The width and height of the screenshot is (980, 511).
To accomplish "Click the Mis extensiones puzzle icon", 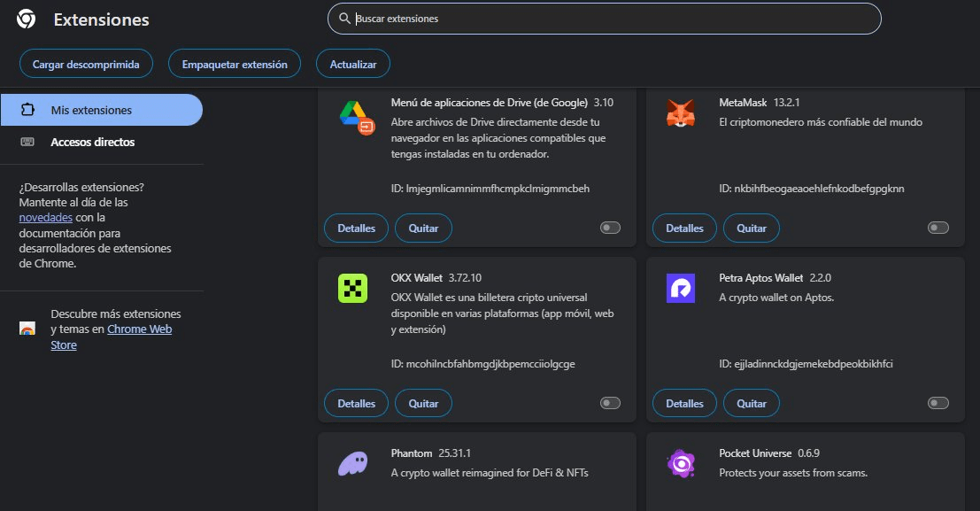I will coord(28,110).
